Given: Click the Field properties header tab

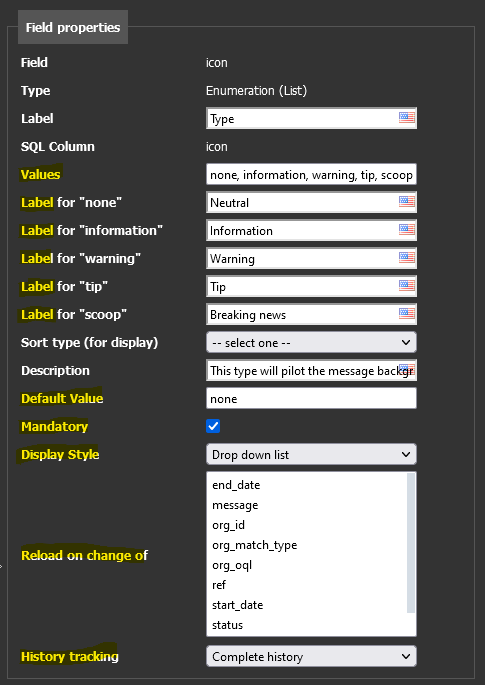Looking at the screenshot, I should [x=73, y=28].
